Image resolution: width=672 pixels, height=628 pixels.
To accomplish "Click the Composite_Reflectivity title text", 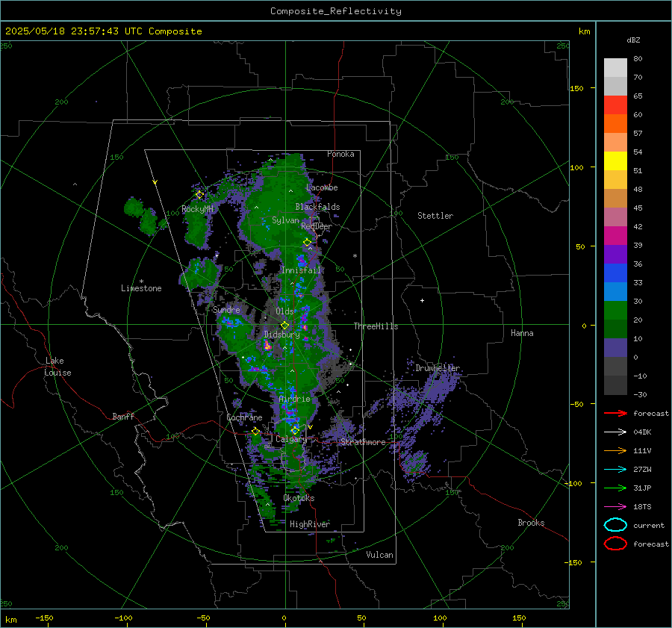I will point(336,11).
